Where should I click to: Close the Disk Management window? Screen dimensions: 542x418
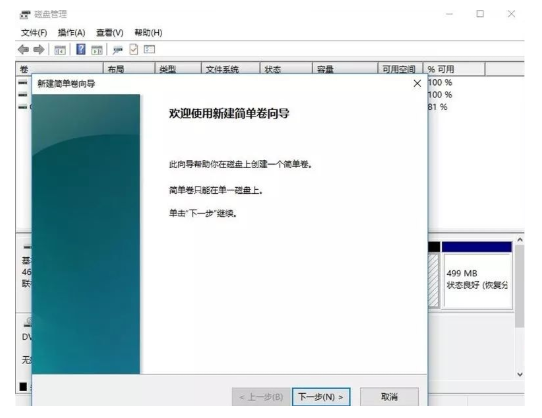click(511, 14)
